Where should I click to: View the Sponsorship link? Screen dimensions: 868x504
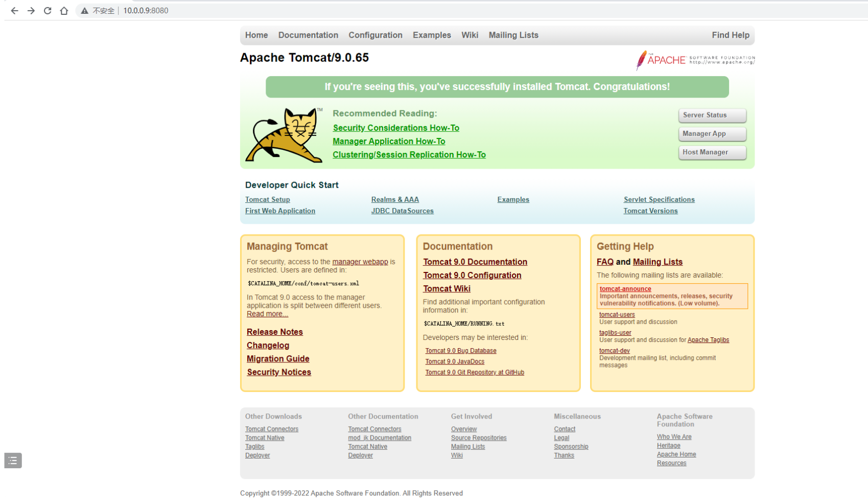[571, 447]
